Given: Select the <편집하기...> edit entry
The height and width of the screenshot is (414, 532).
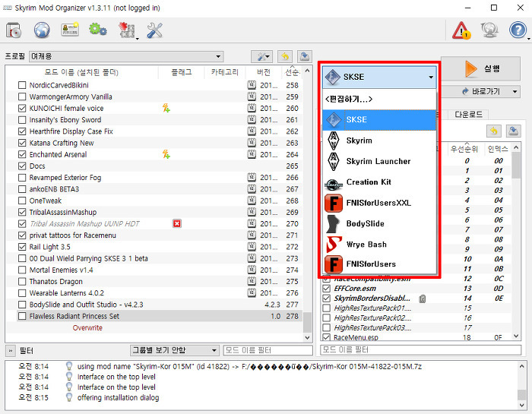Looking at the screenshot, I should 379,99.
